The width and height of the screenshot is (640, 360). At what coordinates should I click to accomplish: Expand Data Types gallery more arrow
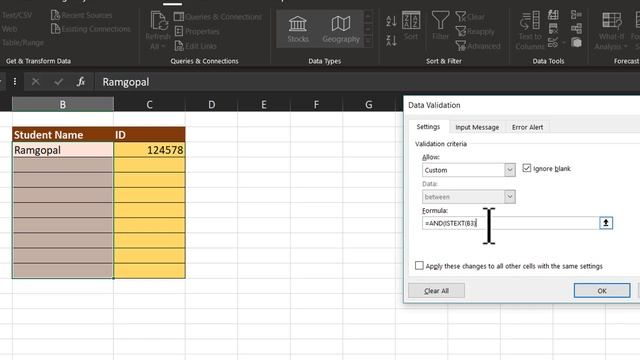point(368,41)
